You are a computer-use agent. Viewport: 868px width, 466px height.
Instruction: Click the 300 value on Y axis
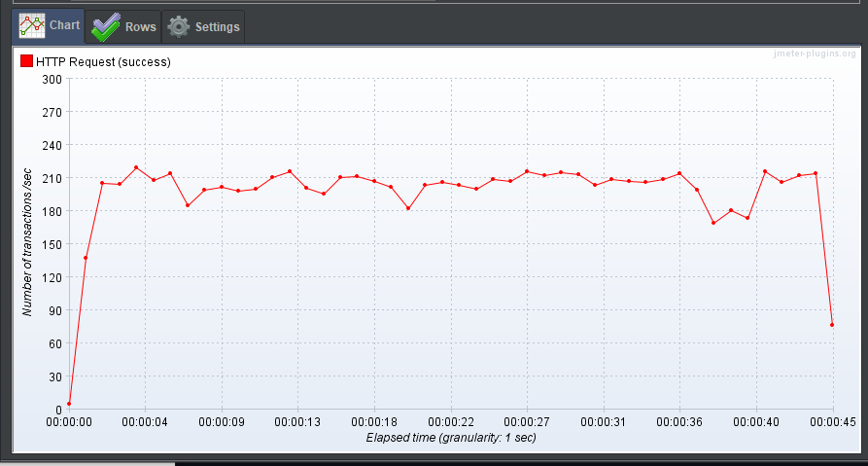[x=52, y=79]
